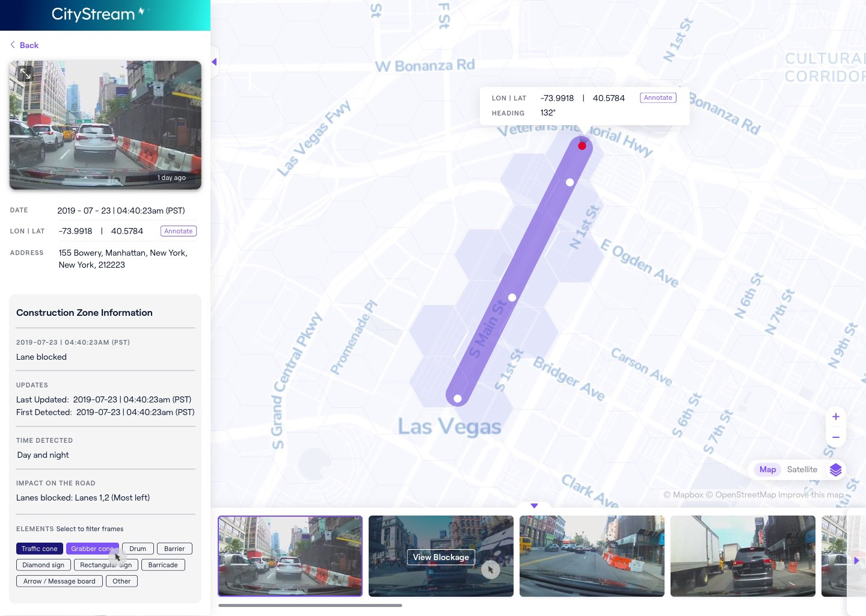The height and width of the screenshot is (616, 866).
Task: Select the white point on S Main St
Action: 512,297
